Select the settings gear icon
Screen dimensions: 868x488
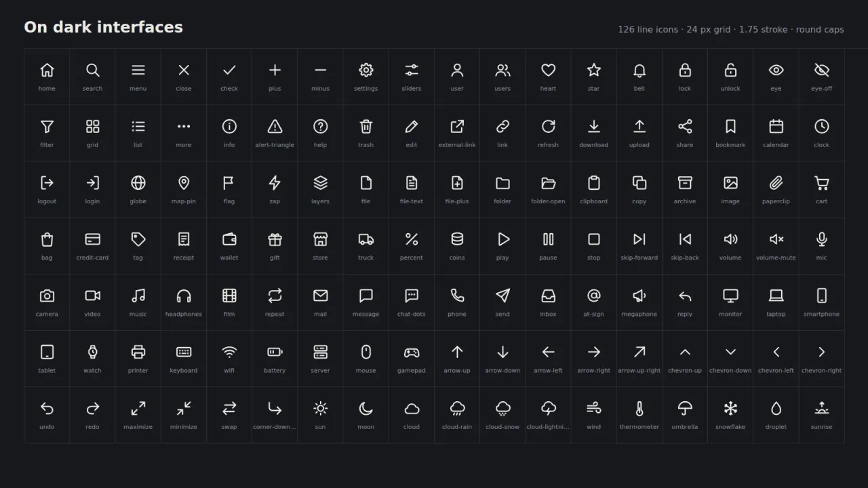[x=366, y=70]
